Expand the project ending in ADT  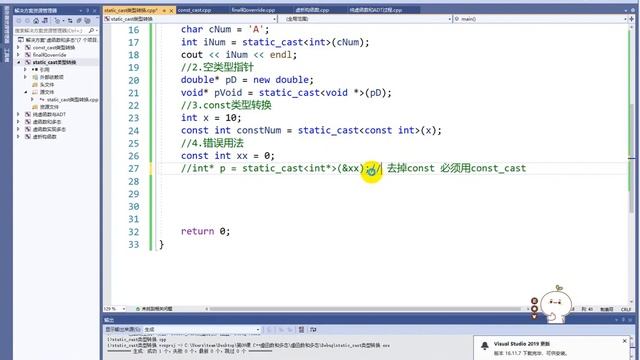(18, 115)
